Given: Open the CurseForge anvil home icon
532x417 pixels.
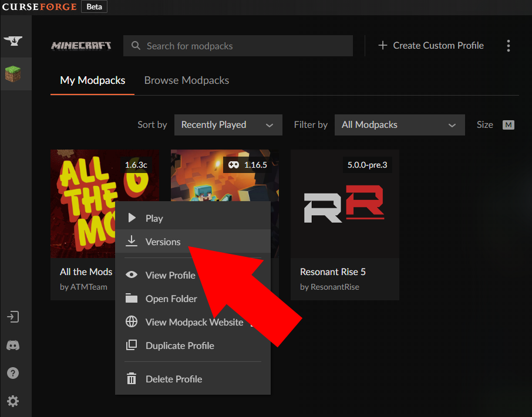Looking at the screenshot, I should click(13, 41).
